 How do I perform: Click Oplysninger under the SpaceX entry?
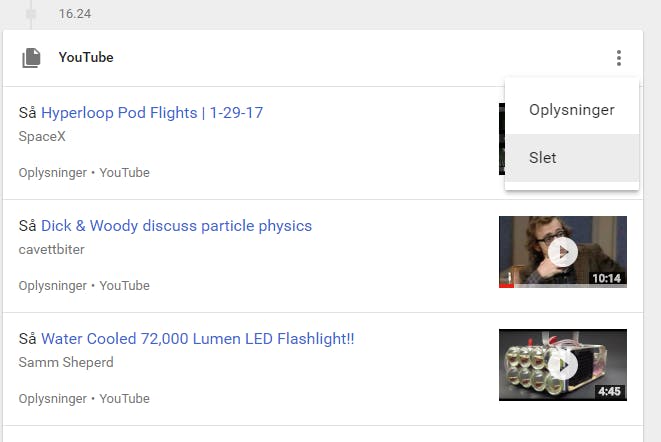(53, 173)
